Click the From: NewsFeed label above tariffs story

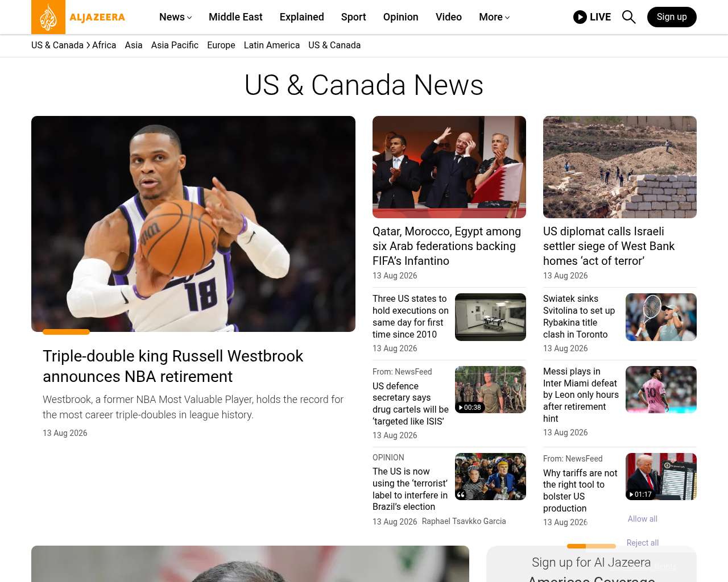pos(573,459)
